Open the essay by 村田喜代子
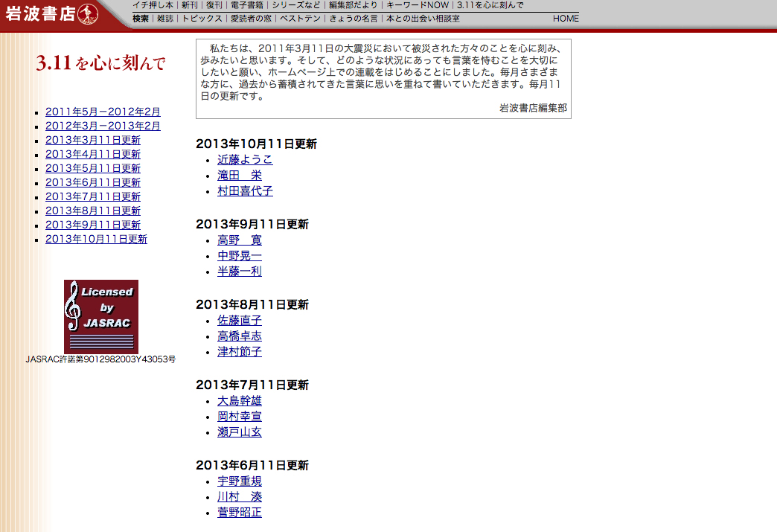 [245, 190]
